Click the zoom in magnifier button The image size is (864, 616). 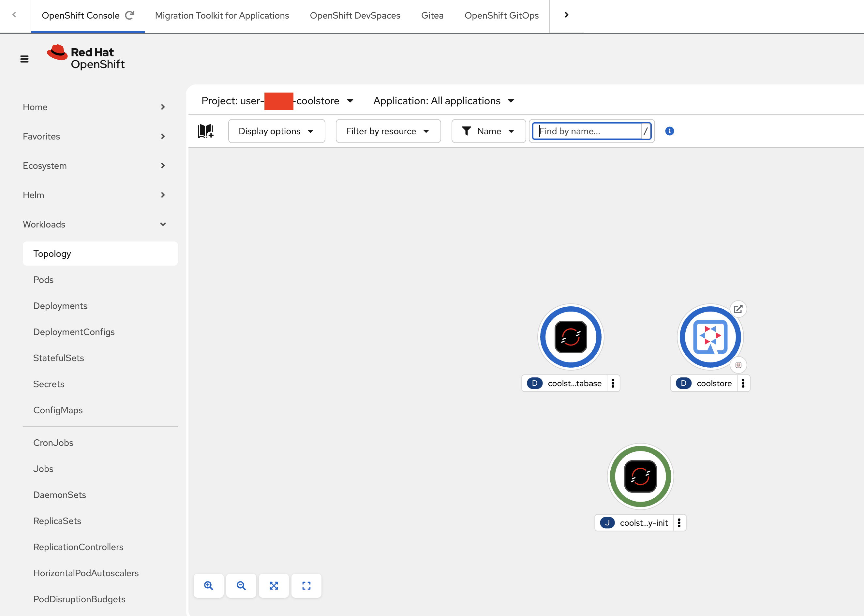tap(208, 586)
